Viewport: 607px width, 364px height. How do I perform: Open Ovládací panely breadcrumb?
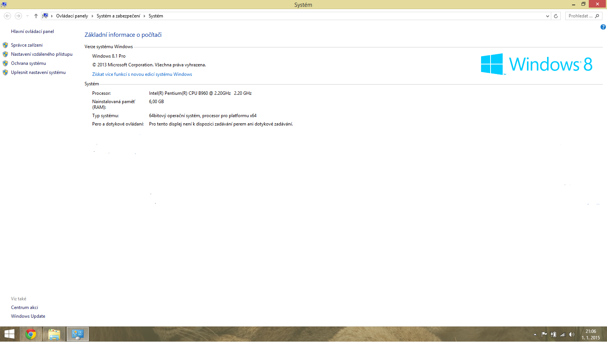point(72,16)
